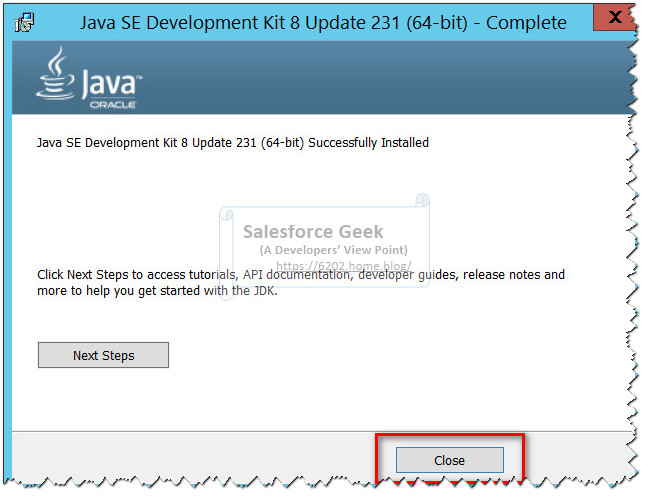The width and height of the screenshot is (648, 497).
Task: Click the scroll curl at the watermark's top right
Action: [422, 200]
